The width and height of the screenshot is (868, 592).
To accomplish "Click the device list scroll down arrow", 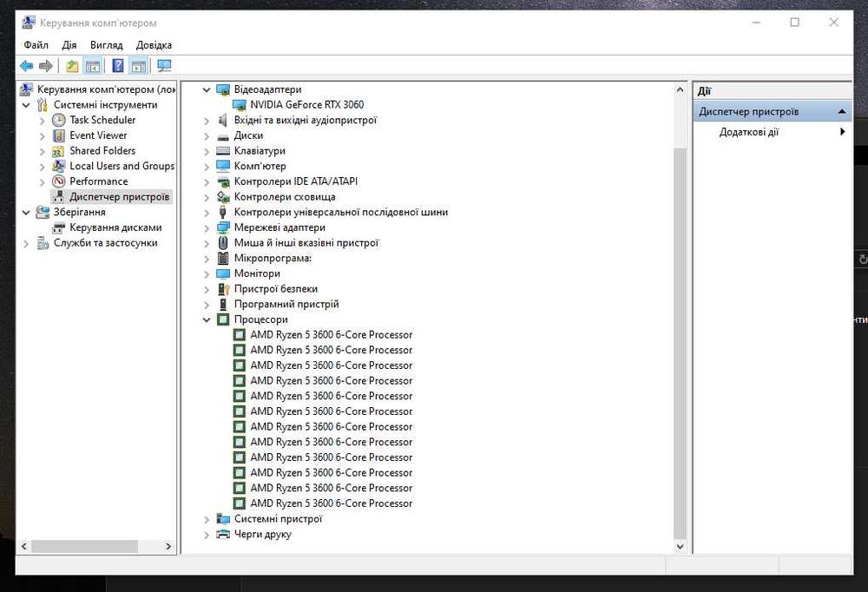I will point(680,547).
